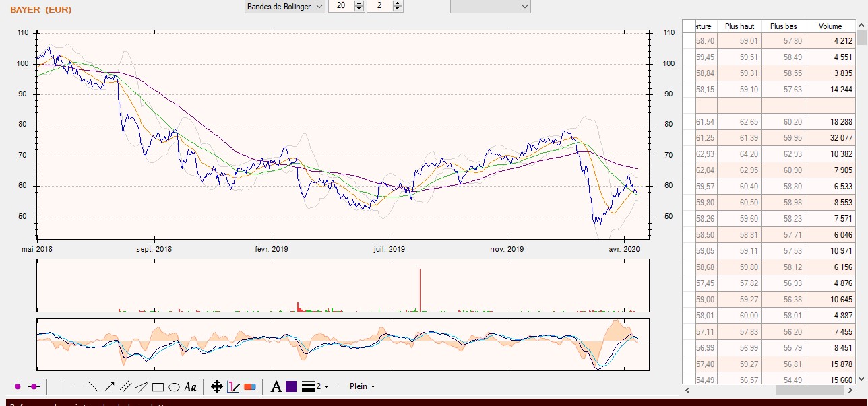The image size is (868, 406).
Task: Select the purple vertical marker tool
Action: coord(18,386)
